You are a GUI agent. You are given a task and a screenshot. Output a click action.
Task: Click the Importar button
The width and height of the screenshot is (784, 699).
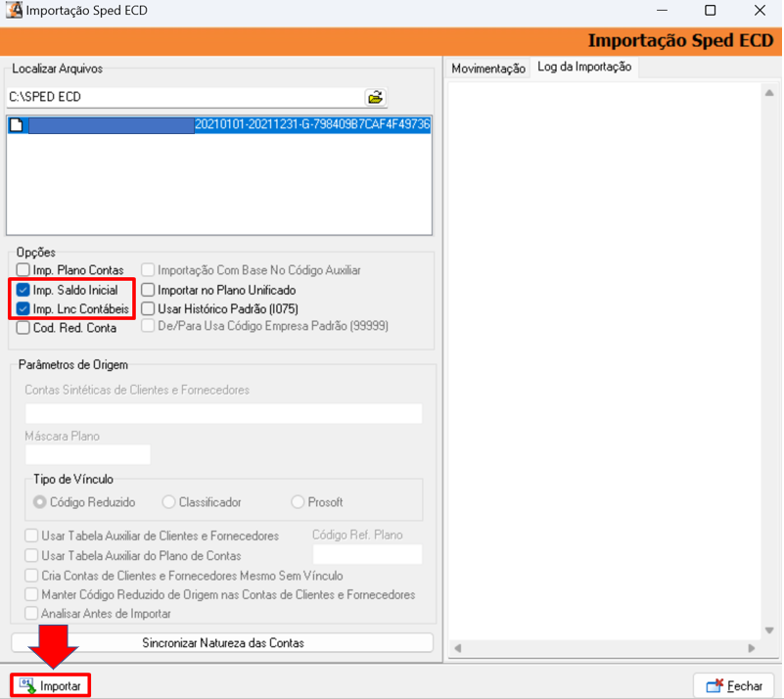[51, 685]
